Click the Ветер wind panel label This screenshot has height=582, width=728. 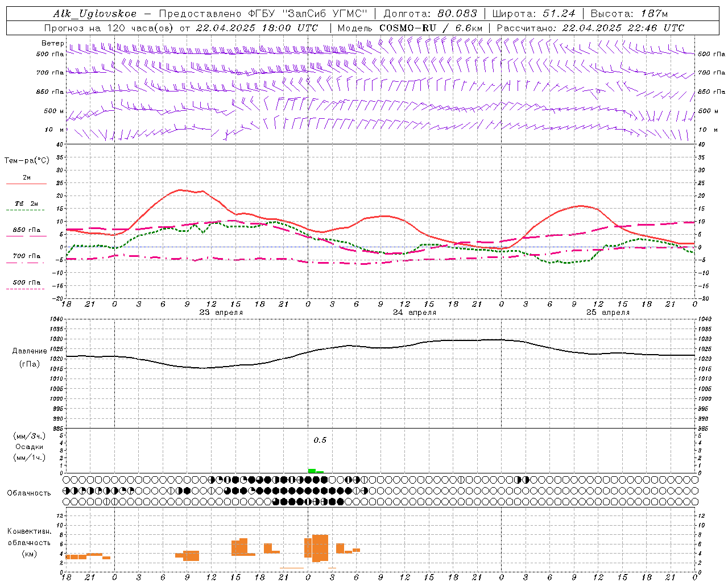(52, 43)
